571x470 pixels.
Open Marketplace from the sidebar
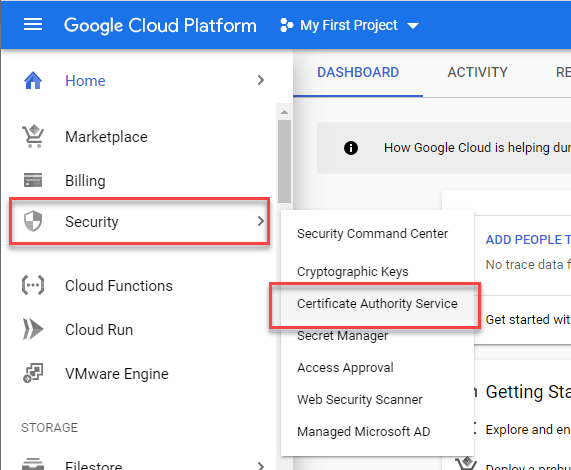(x=106, y=137)
